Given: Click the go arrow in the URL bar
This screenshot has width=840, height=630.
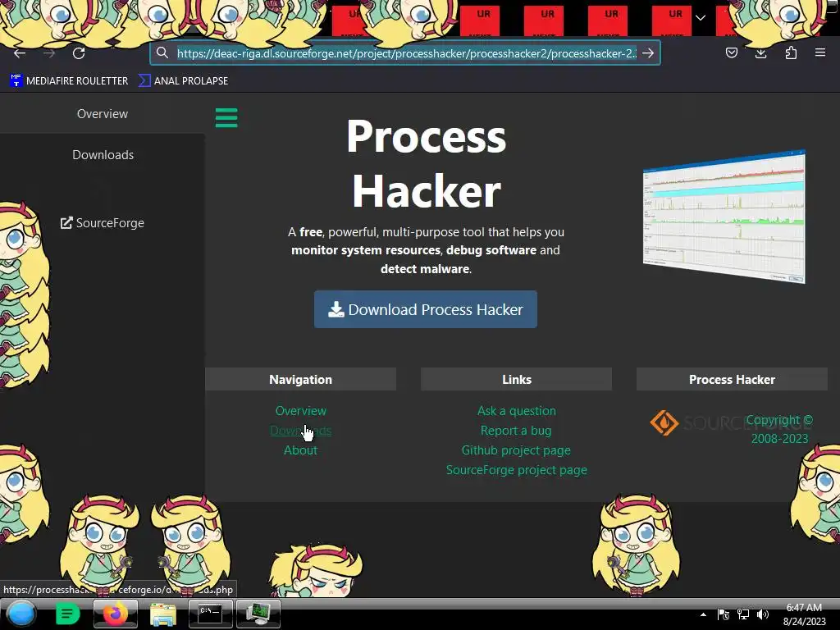Looking at the screenshot, I should click(648, 53).
